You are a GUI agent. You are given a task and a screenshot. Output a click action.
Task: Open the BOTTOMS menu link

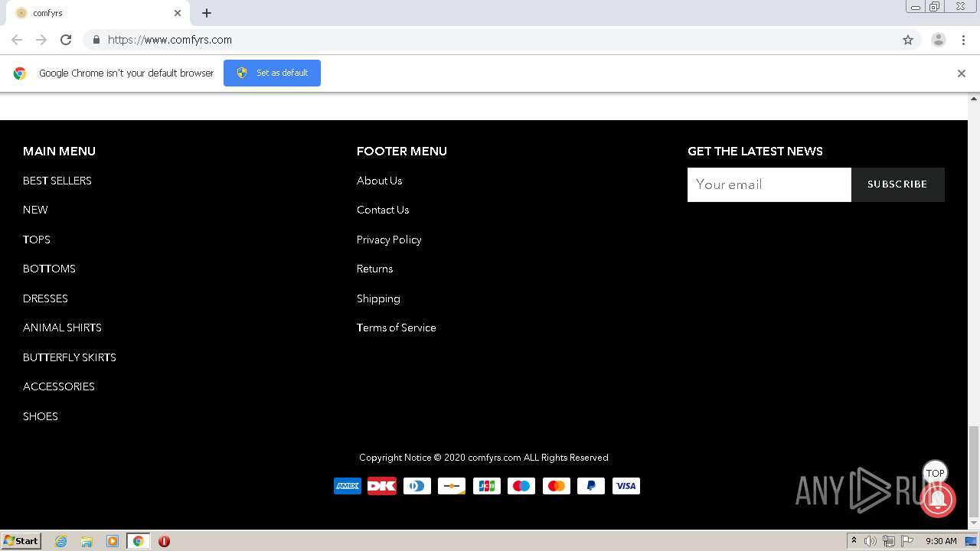pos(49,269)
